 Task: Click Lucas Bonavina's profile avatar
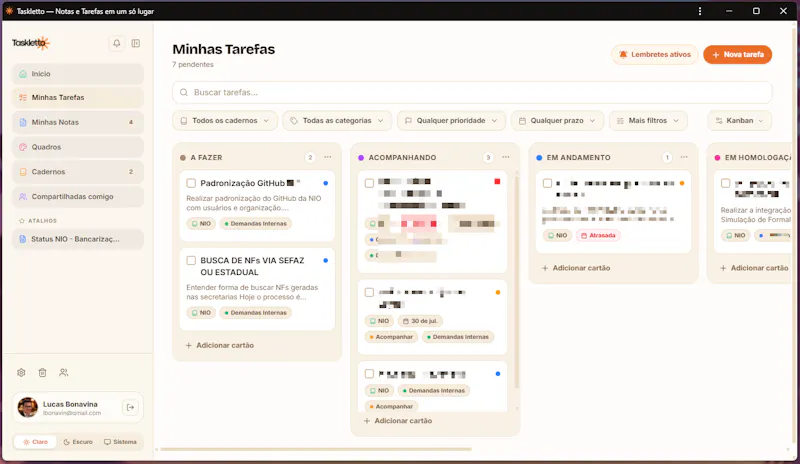[x=28, y=407]
